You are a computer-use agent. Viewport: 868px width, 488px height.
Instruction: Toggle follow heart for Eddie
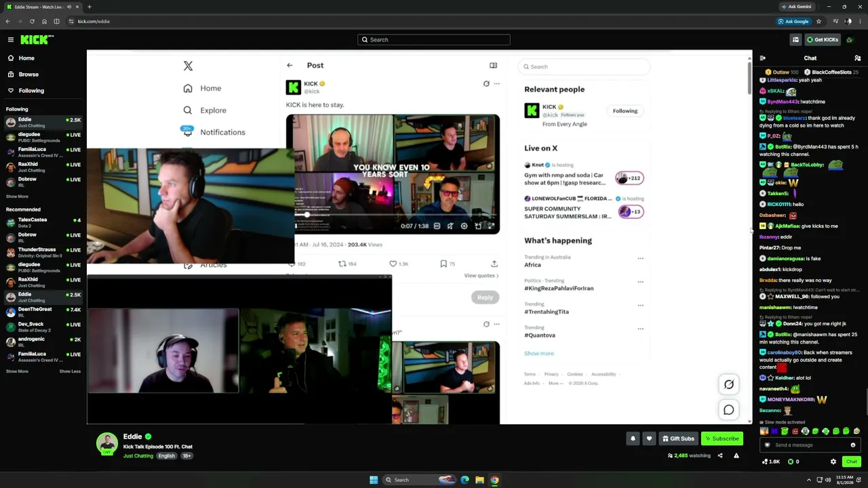pos(649,439)
